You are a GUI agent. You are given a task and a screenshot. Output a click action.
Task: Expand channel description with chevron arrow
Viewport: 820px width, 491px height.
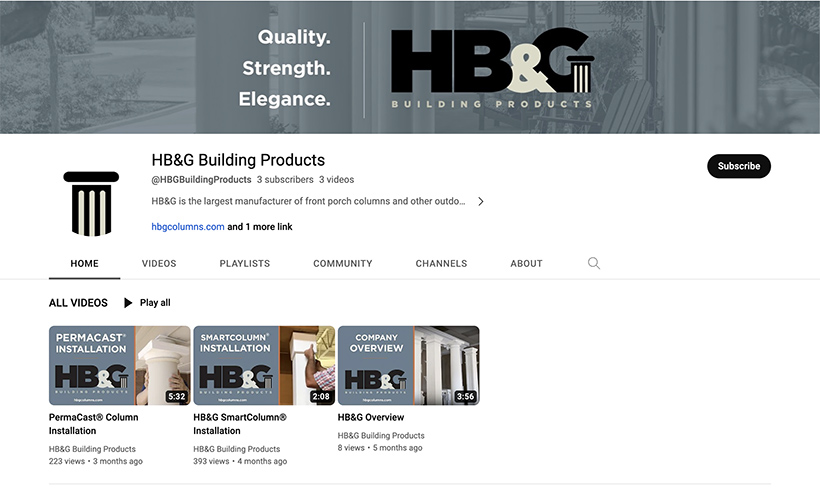point(481,201)
